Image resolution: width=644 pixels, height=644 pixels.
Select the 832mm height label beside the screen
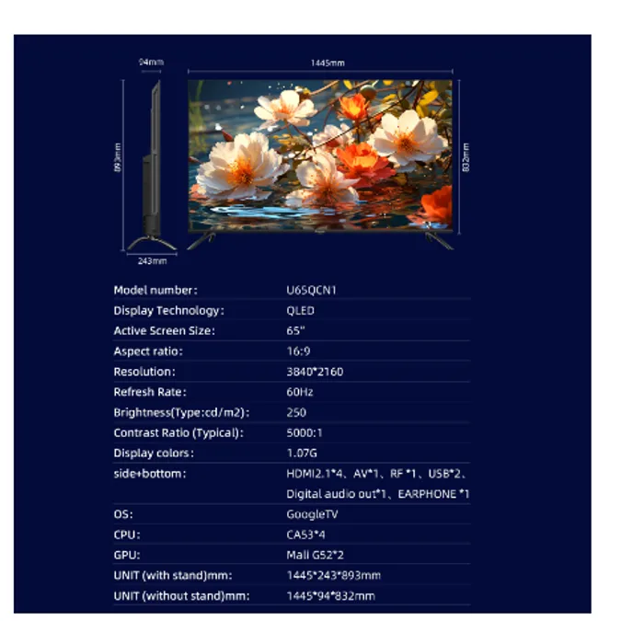tap(466, 156)
